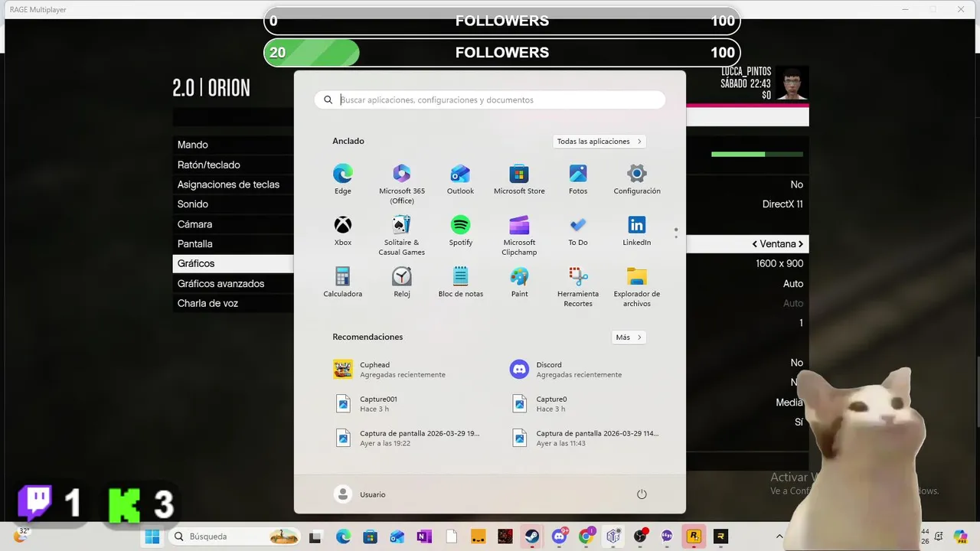
Task: Open Bloc de notas
Action: click(x=460, y=282)
